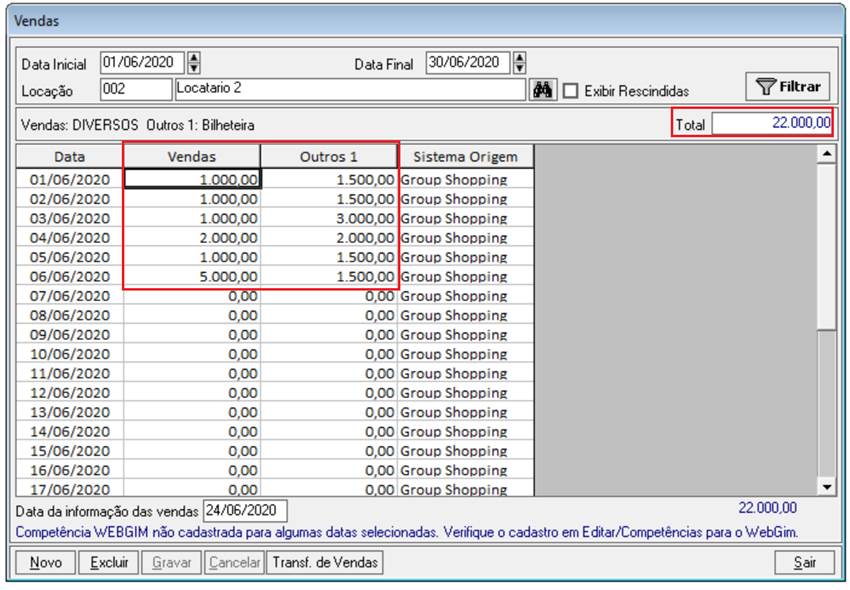Click the Novo button
Screen dimensions: 850x590
click(46, 562)
